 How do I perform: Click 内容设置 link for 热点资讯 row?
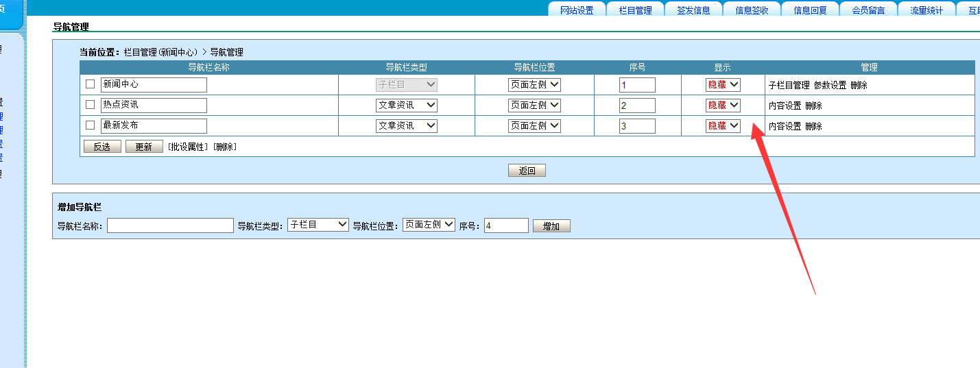pos(785,106)
